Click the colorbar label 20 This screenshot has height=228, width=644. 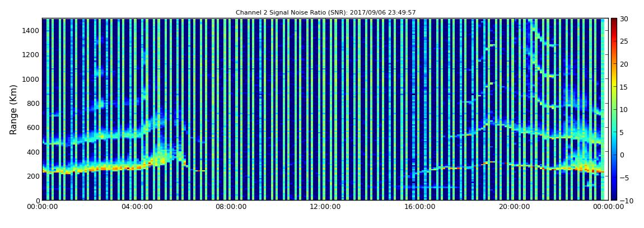click(624, 64)
